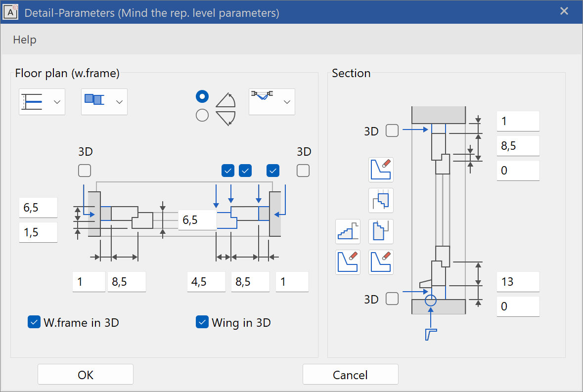Image resolution: width=583 pixels, height=392 pixels.
Task: Enable right 3D checkbox in floor plan
Action: (x=303, y=171)
